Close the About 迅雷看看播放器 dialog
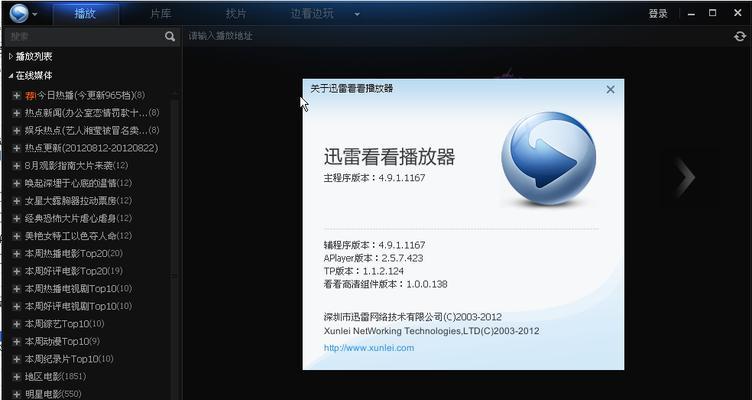Screen dimensions: 752x400 (610, 89)
